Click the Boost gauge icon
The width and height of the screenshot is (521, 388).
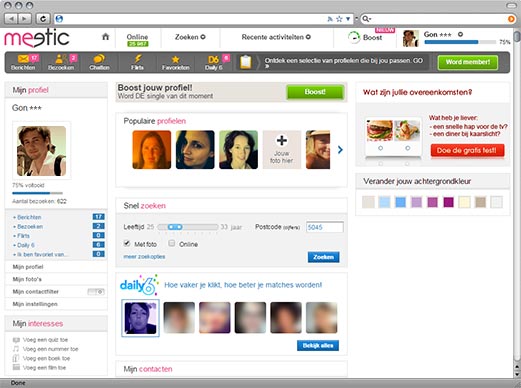[354, 37]
